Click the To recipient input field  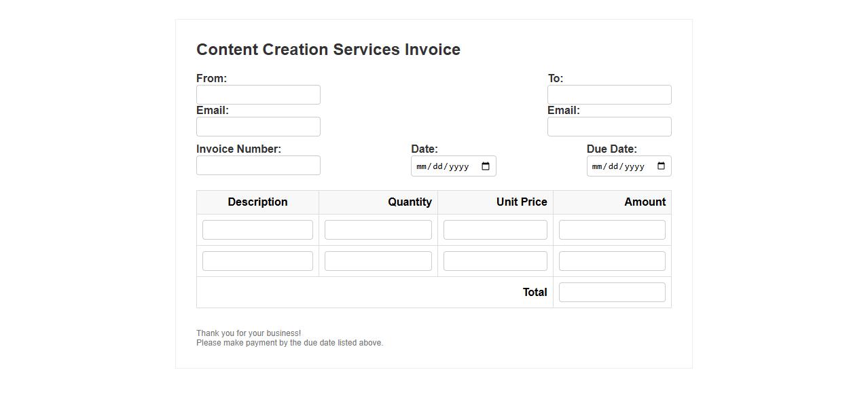(609, 95)
